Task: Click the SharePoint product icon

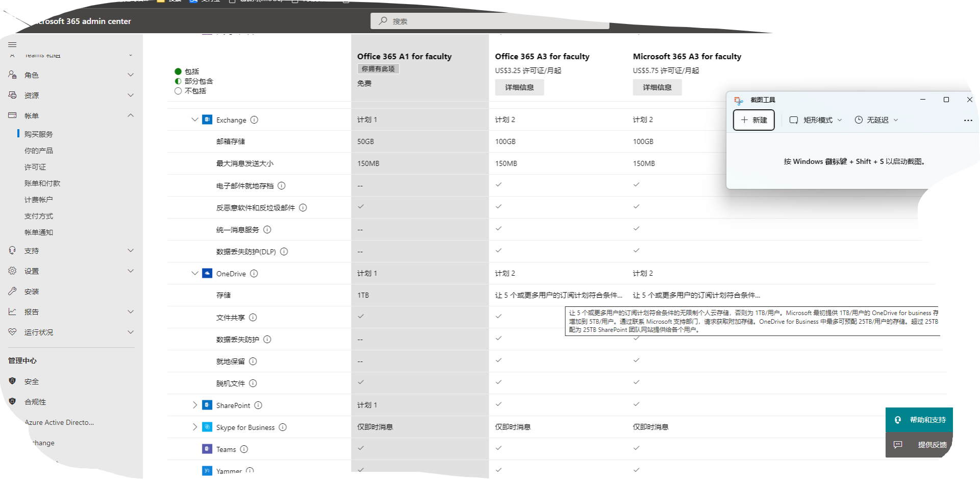Action: (207, 405)
